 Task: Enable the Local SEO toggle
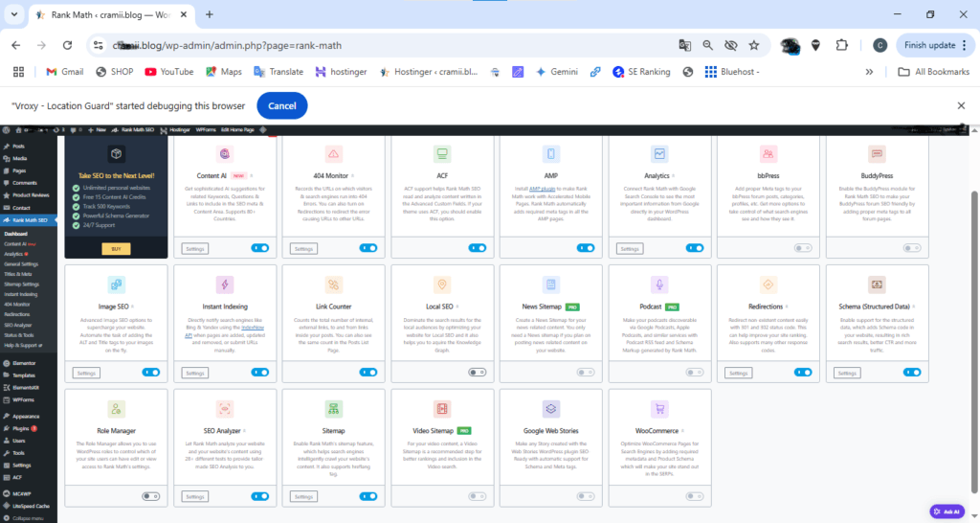point(477,373)
